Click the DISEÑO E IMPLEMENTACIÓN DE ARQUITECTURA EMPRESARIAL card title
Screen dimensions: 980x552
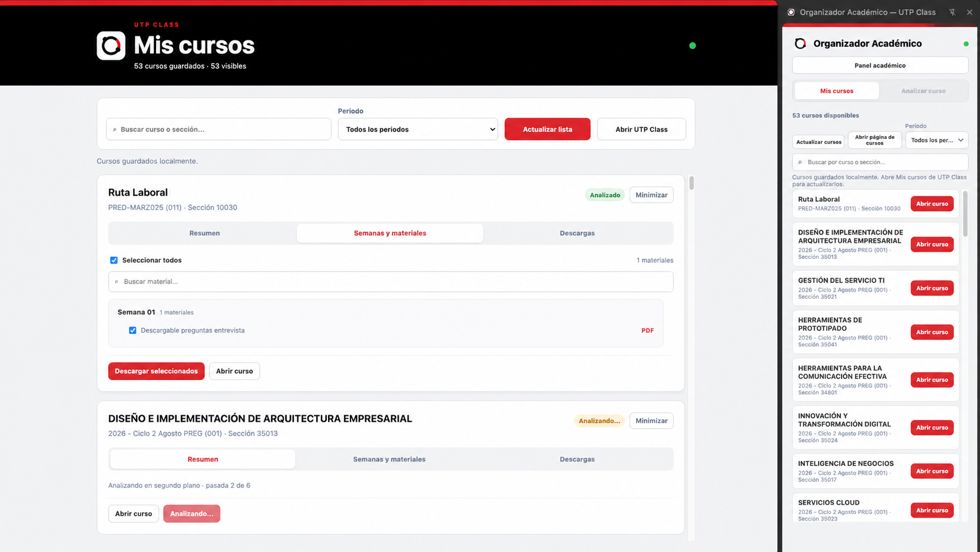coord(260,419)
